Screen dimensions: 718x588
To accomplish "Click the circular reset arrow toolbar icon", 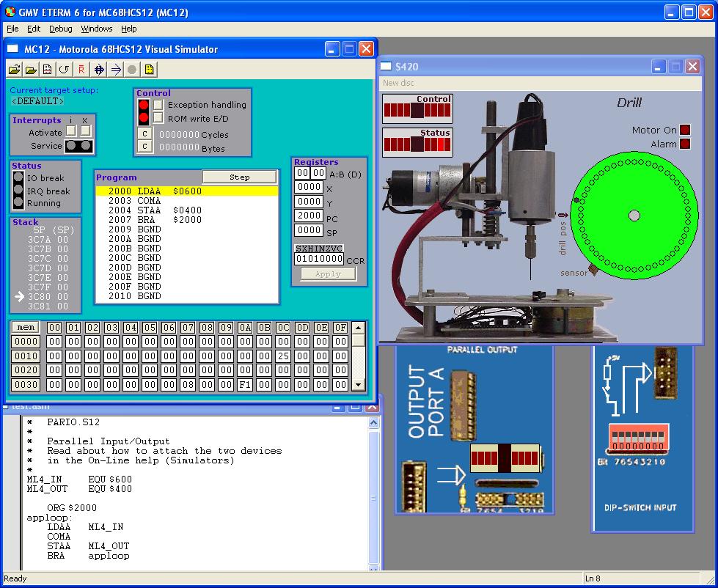I will coord(64,70).
